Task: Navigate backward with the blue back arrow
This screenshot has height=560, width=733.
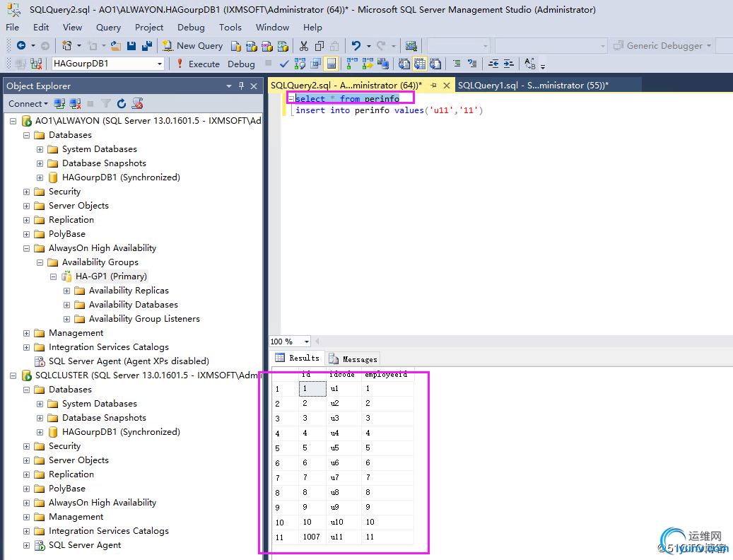Action: (x=21, y=45)
